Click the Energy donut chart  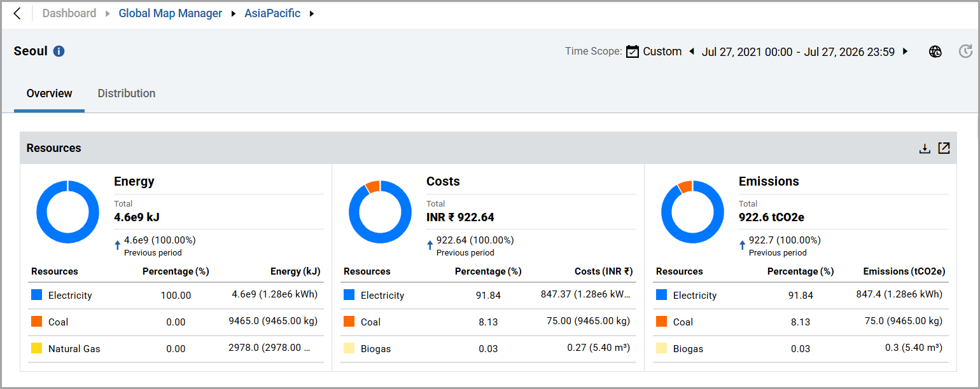point(67,212)
